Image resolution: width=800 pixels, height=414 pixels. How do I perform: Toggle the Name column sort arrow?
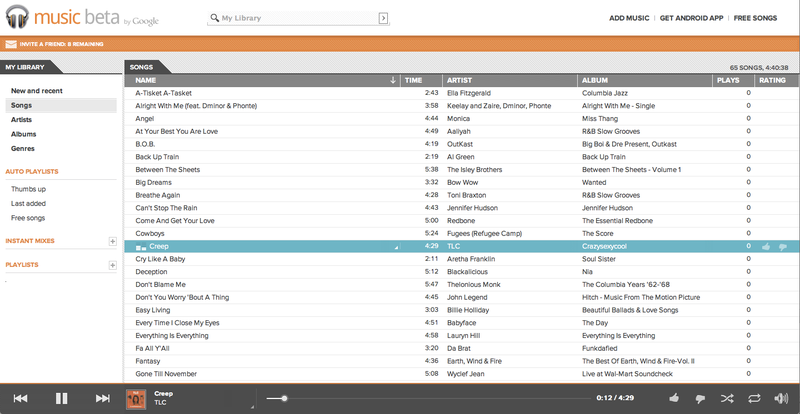coord(392,80)
